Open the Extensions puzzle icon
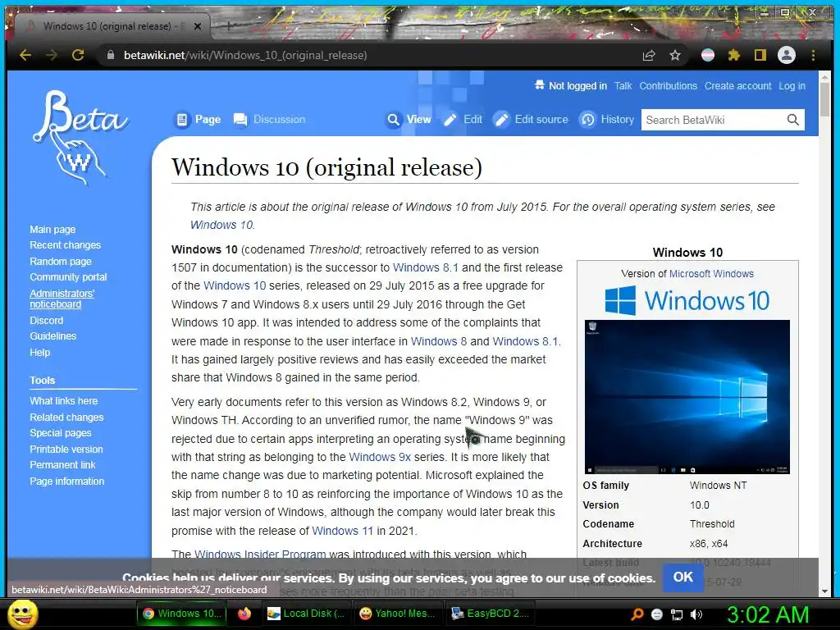The image size is (840, 630). pos(734,55)
